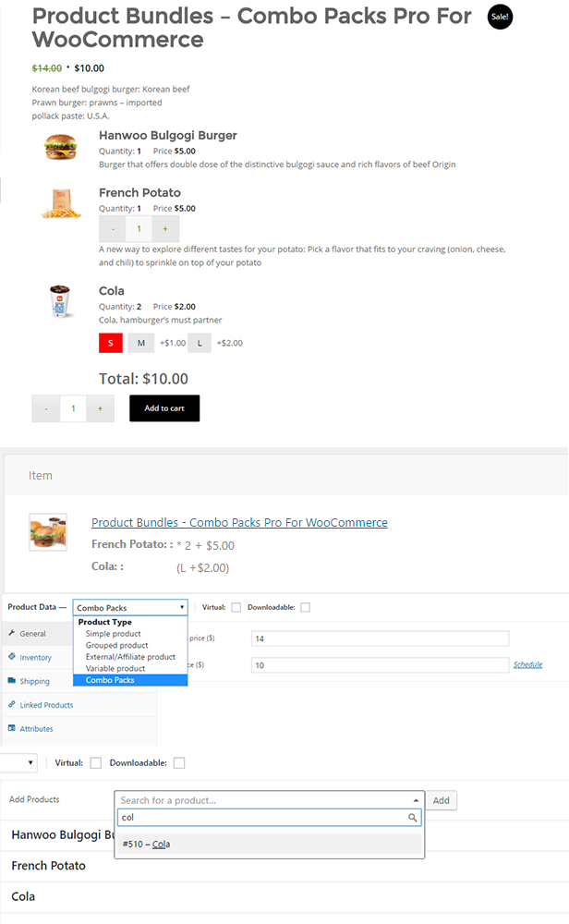Increase French Potato quantity with plus button
The width and height of the screenshot is (569, 924).
click(x=165, y=228)
